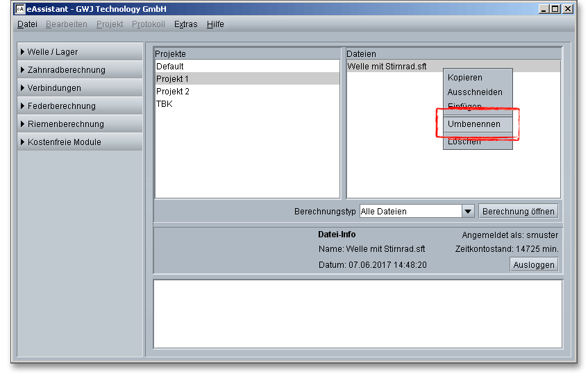The width and height of the screenshot is (588, 374).
Task: Select the TBK project entry
Action: [165, 104]
